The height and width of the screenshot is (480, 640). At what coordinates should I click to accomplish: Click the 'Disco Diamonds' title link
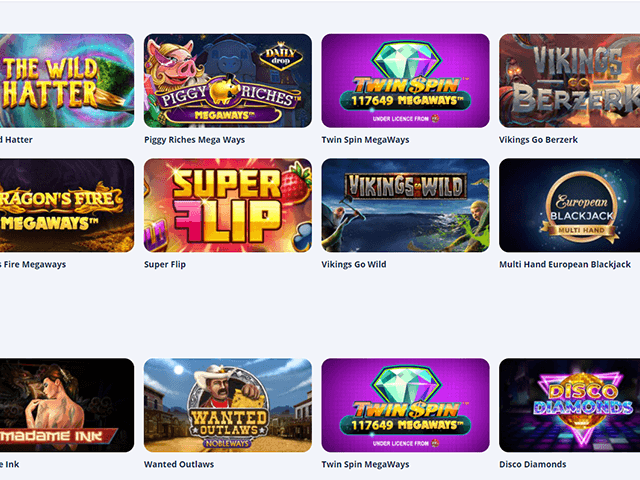click(x=533, y=464)
